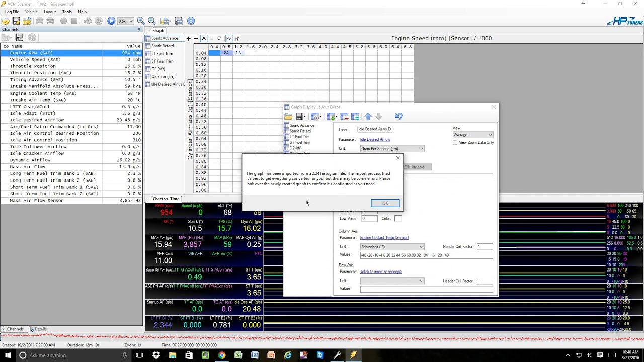644x362 pixels.
Task: Click the Column Axis Values field
Action: pyautogui.click(x=426, y=255)
